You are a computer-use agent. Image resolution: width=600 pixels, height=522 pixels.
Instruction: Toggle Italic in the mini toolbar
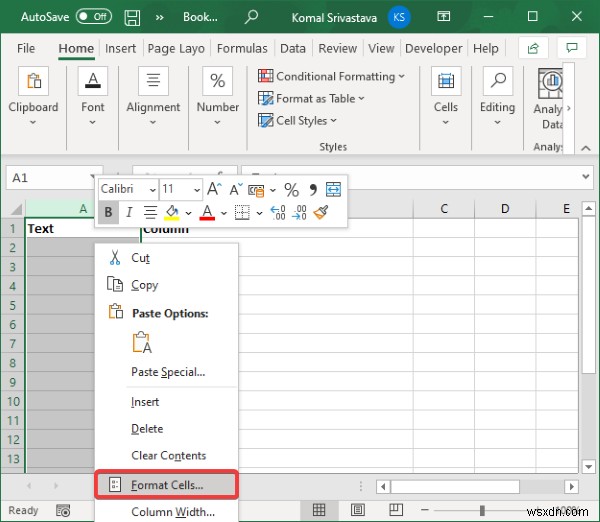[129, 212]
